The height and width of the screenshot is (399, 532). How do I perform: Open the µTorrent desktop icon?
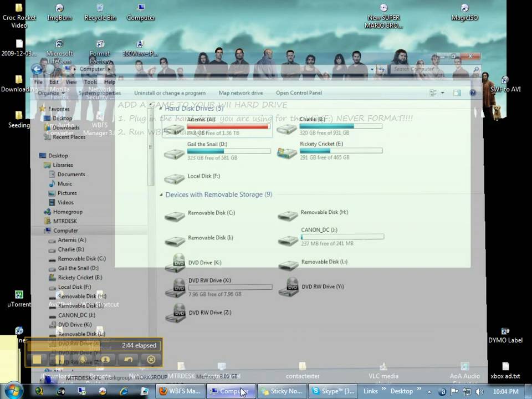pyautogui.click(x=19, y=299)
